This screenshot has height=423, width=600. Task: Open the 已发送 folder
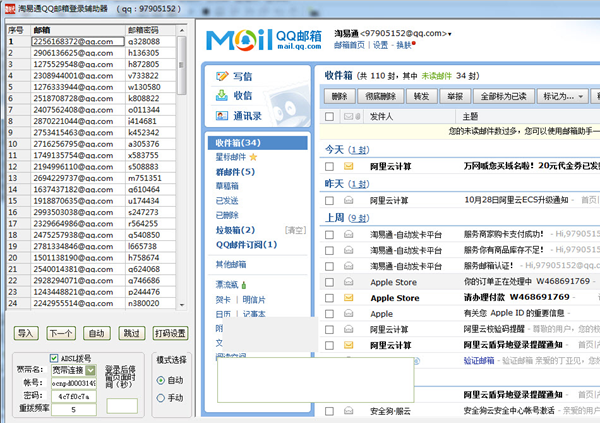click(x=227, y=201)
